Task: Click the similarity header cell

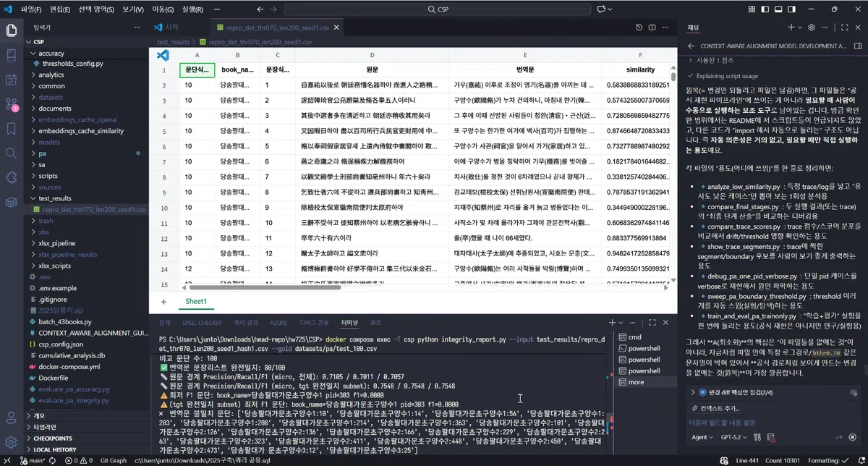Action: [639, 70]
